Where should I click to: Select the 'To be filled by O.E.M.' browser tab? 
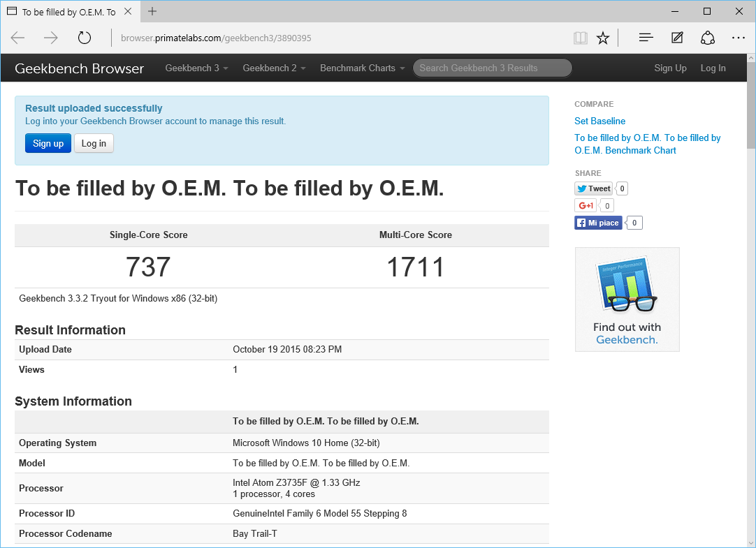[69, 12]
